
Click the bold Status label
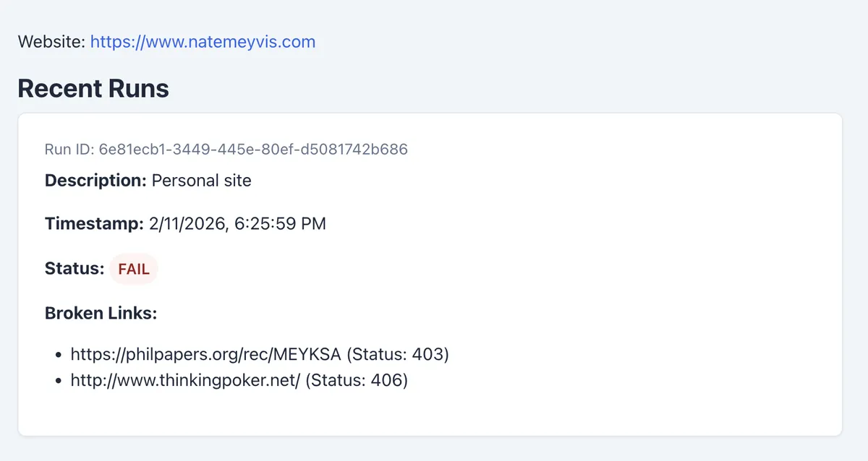click(x=75, y=269)
